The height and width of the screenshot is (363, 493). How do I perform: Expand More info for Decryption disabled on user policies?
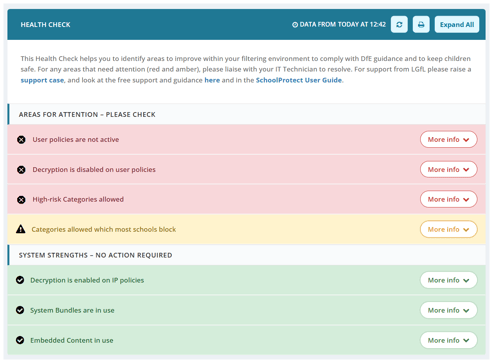(448, 169)
